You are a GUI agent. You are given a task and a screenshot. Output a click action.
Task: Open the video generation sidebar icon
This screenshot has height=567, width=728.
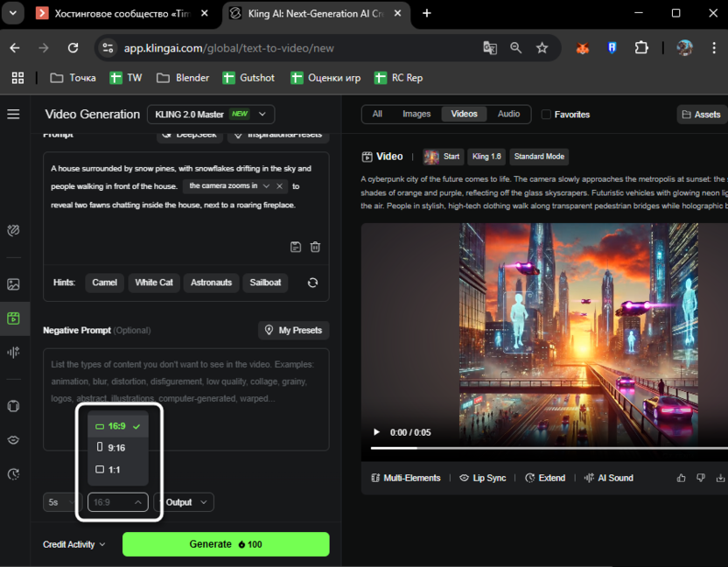point(13,318)
